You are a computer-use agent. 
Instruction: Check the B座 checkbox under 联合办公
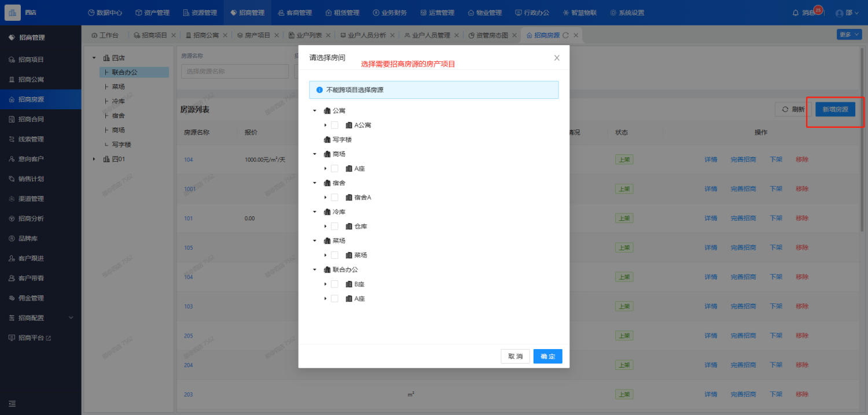pos(334,284)
